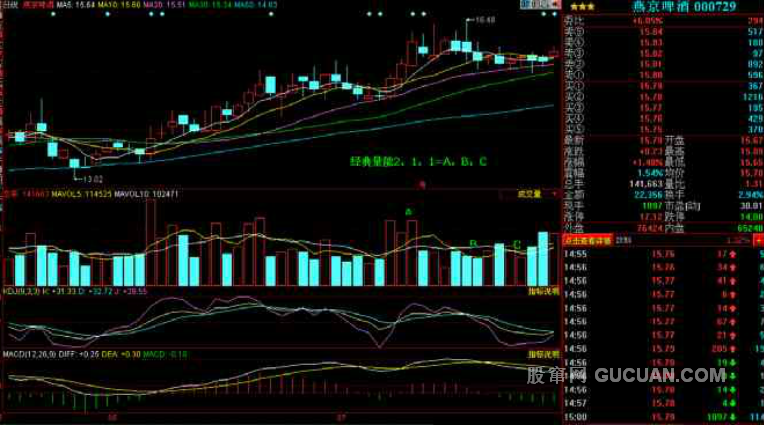Click the KDJ(9,3,3) indicator label
The image size is (764, 425).
[x=19, y=291]
